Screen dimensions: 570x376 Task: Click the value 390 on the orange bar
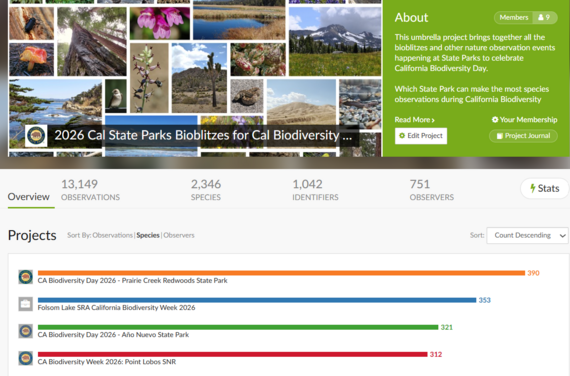pos(533,273)
